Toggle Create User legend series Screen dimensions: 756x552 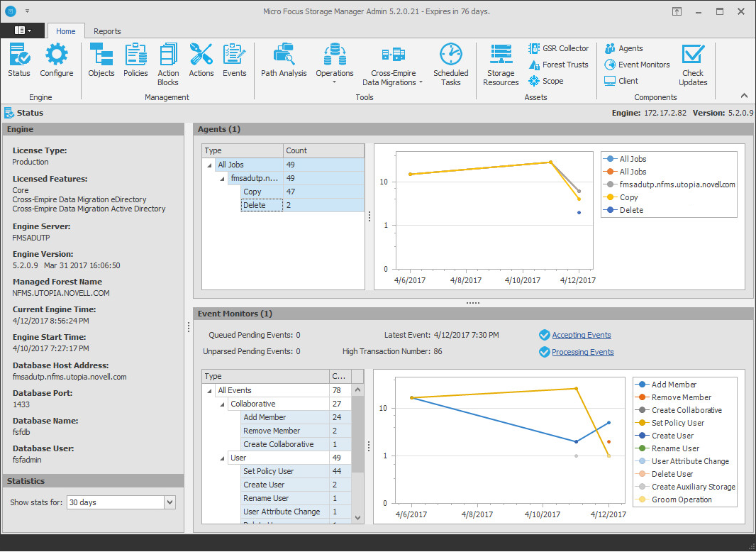coord(665,436)
